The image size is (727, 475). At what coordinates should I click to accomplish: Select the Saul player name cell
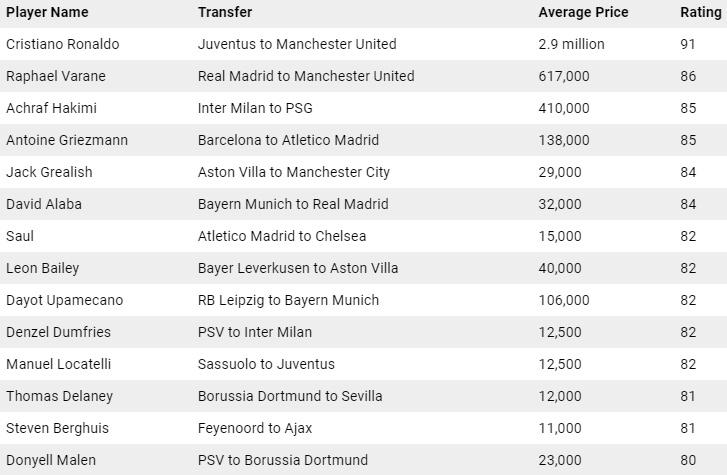coord(20,236)
